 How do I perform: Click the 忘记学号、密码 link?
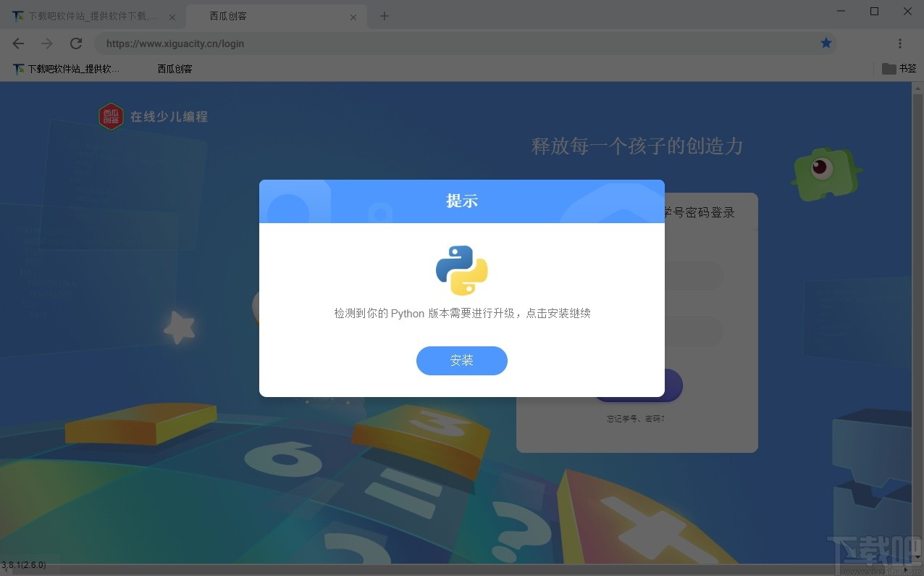pyautogui.click(x=637, y=418)
